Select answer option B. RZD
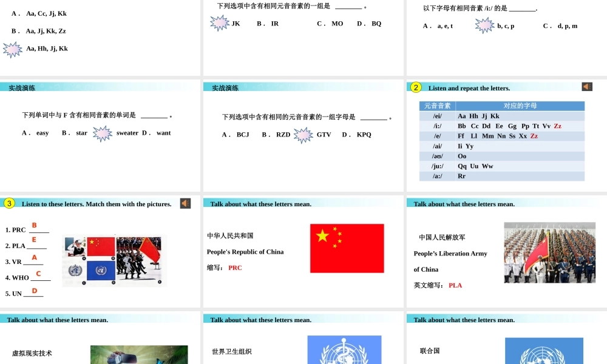The width and height of the screenshot is (607, 364). pos(276,135)
